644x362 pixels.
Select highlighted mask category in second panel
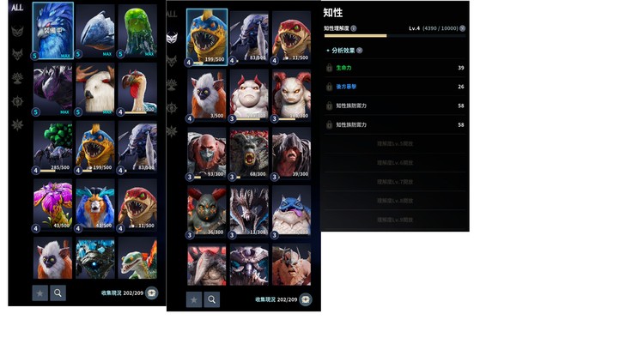172,38
